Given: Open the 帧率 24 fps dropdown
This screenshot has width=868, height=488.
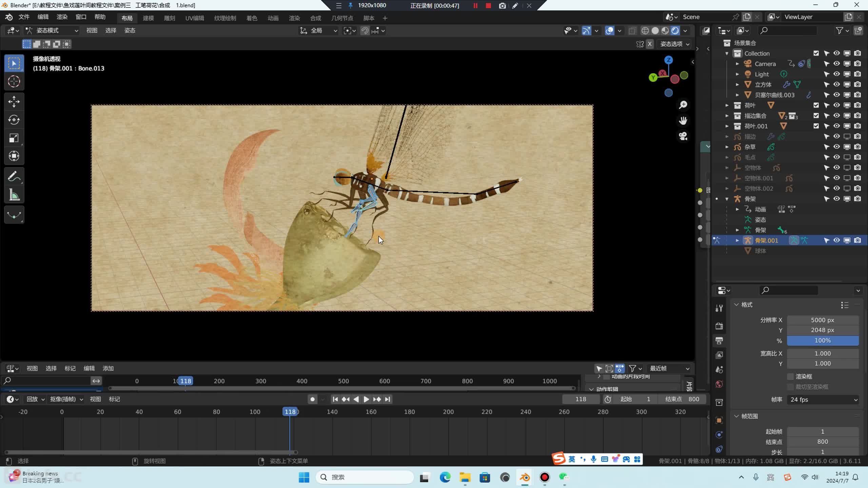Looking at the screenshot, I should (823, 400).
